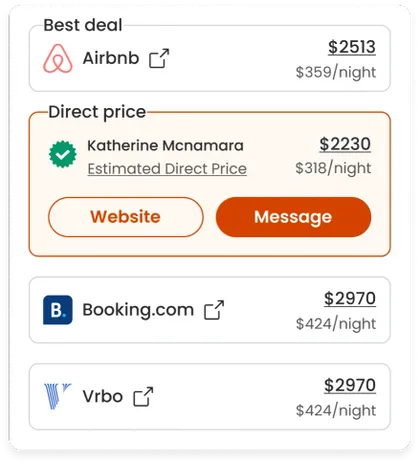Open Booking.com external link icon
The height and width of the screenshot is (464, 420).
(214, 310)
